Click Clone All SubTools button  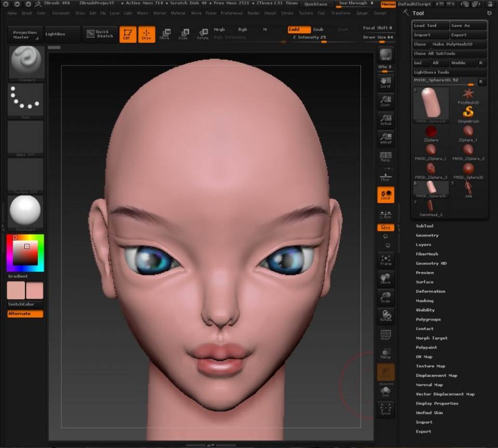(x=449, y=53)
